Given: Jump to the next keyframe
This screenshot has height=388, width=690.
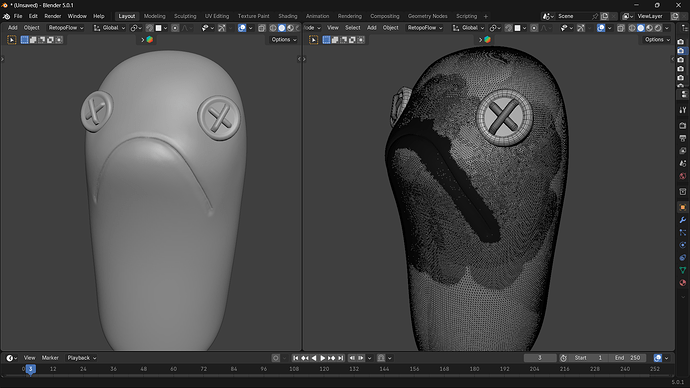Looking at the screenshot, I should click(331, 358).
